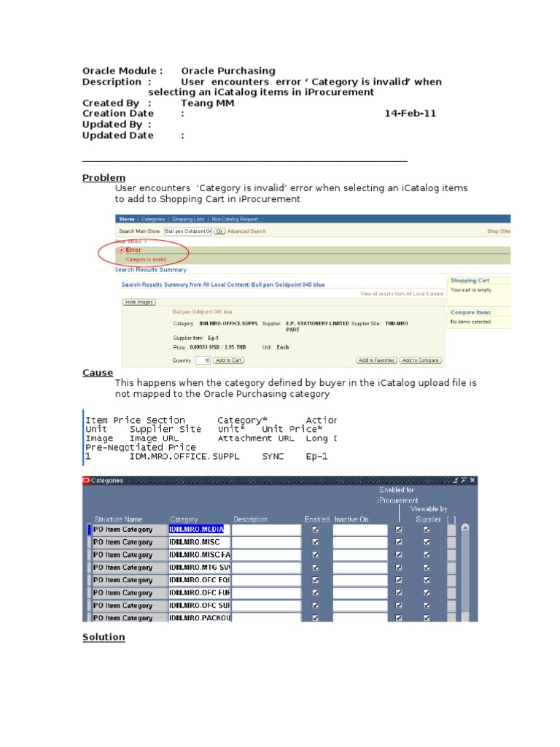Toggle Enabled for iProcurement checkbox for IDM.MRO.OFC FUR
Viewport: 560px width, 747px height.
(x=399, y=592)
